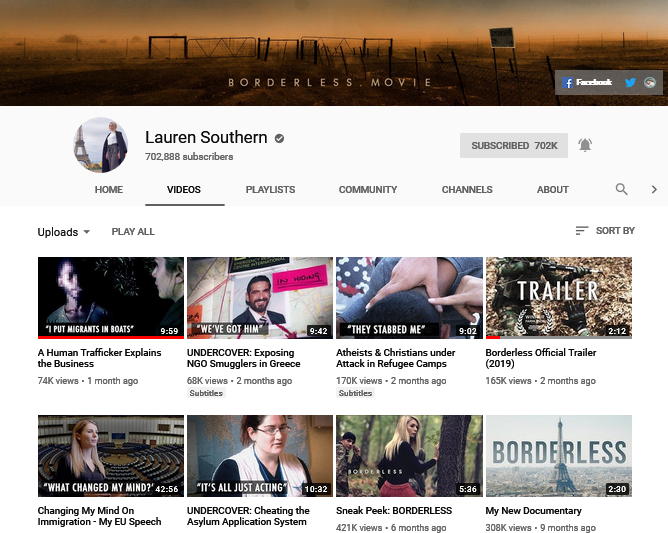Select the Videos tab
668x533 pixels.
184,190
